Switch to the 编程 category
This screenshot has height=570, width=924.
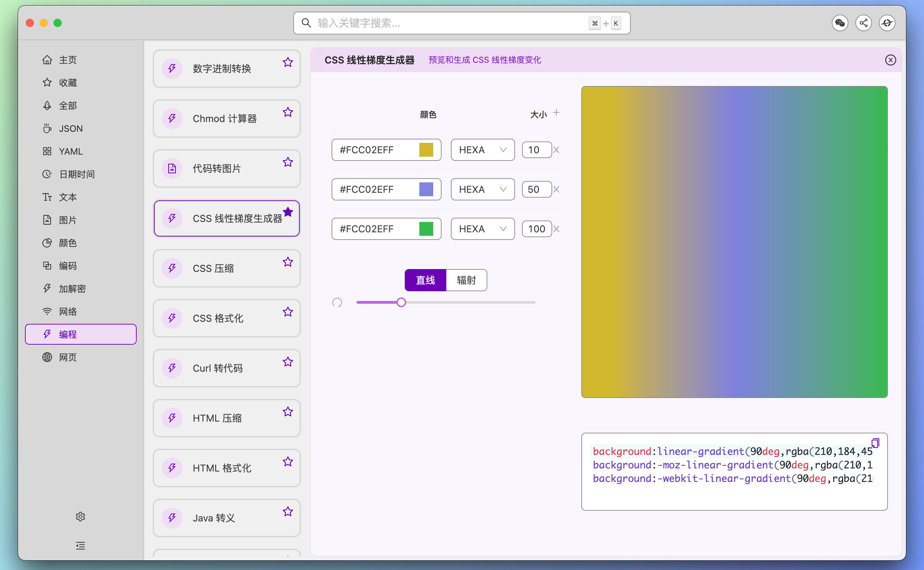[80, 334]
